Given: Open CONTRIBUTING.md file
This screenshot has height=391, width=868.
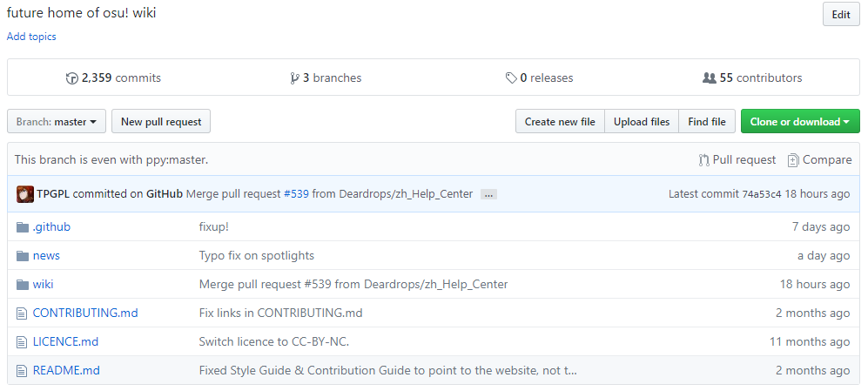Looking at the screenshot, I should pyautogui.click(x=85, y=313).
